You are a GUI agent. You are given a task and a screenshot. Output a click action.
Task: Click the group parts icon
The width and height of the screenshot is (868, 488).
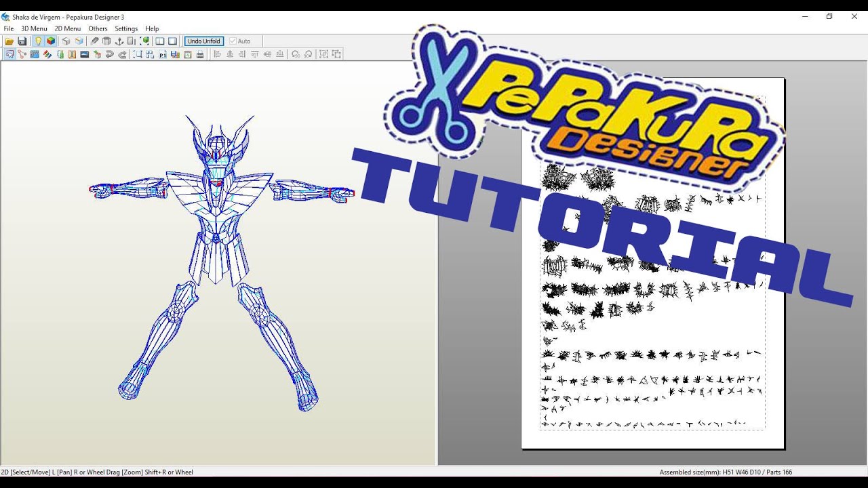(323, 54)
